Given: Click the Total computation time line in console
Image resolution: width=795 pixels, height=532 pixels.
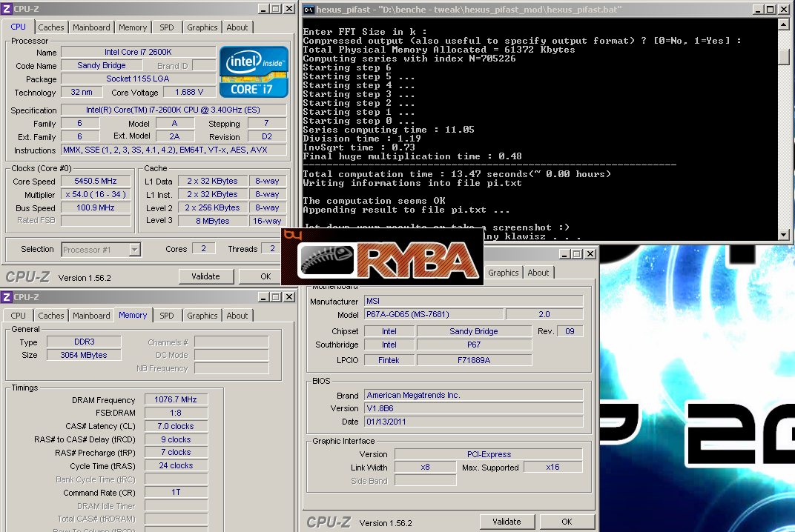Looking at the screenshot, I should tap(457, 174).
